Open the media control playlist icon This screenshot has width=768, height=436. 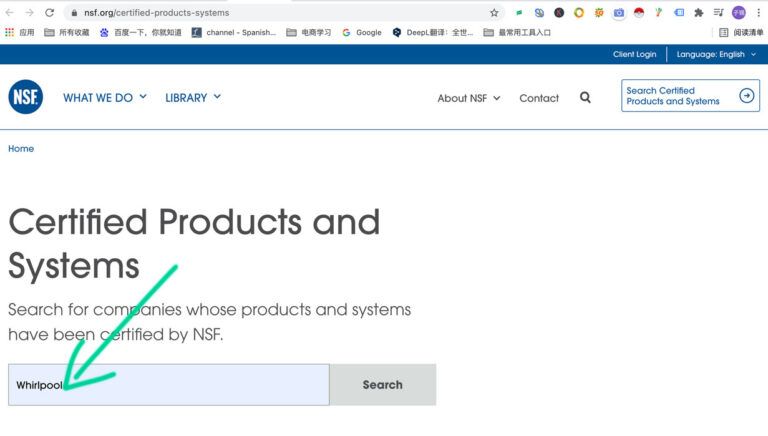pyautogui.click(x=719, y=13)
